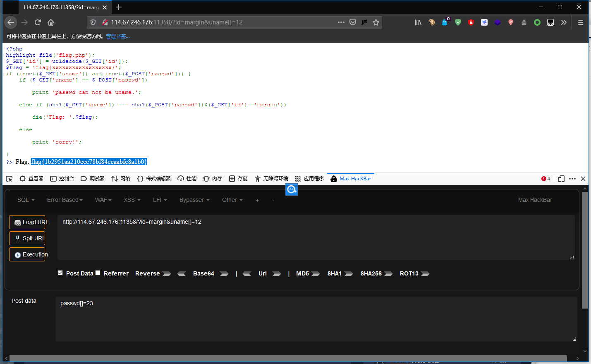Apply ROT13 encode arrow
The image size is (591, 364).
click(425, 274)
